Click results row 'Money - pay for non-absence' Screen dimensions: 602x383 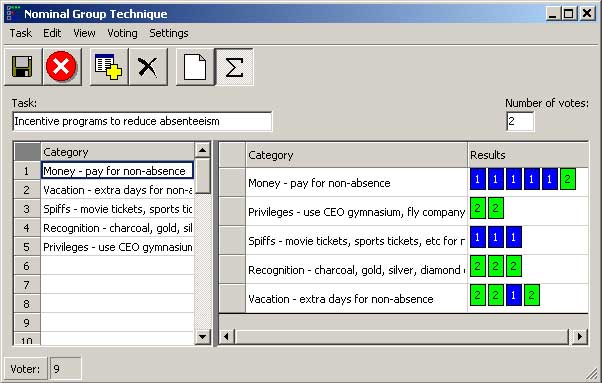(356, 183)
